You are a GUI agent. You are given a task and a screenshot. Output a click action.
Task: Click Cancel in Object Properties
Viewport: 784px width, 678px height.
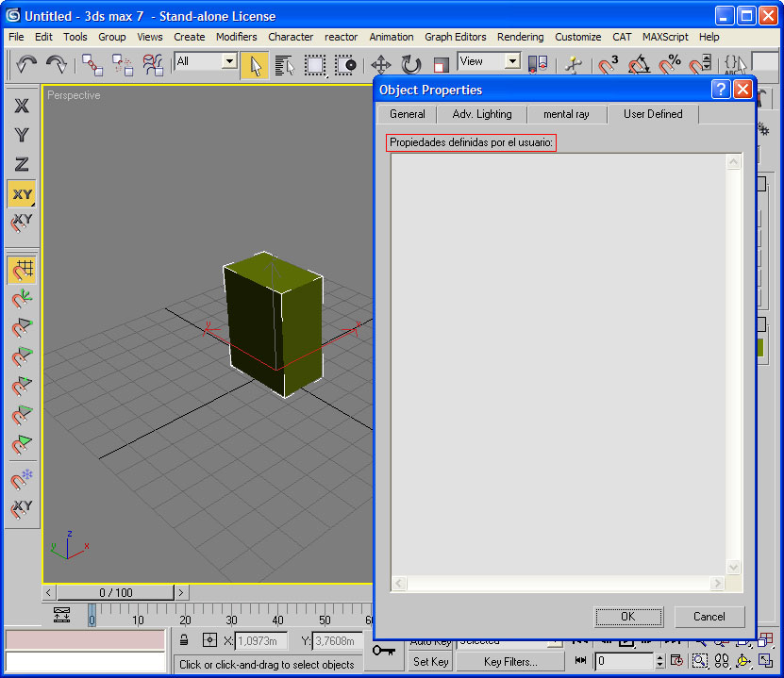click(709, 617)
